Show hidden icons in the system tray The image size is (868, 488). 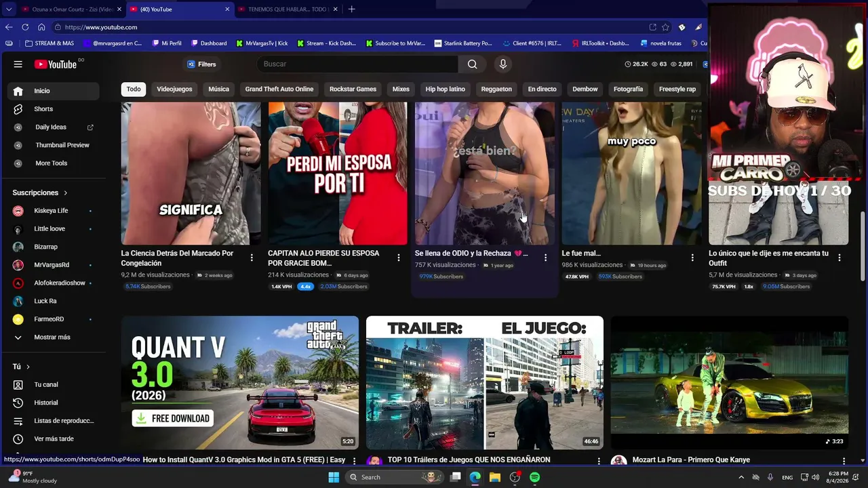[x=741, y=477]
